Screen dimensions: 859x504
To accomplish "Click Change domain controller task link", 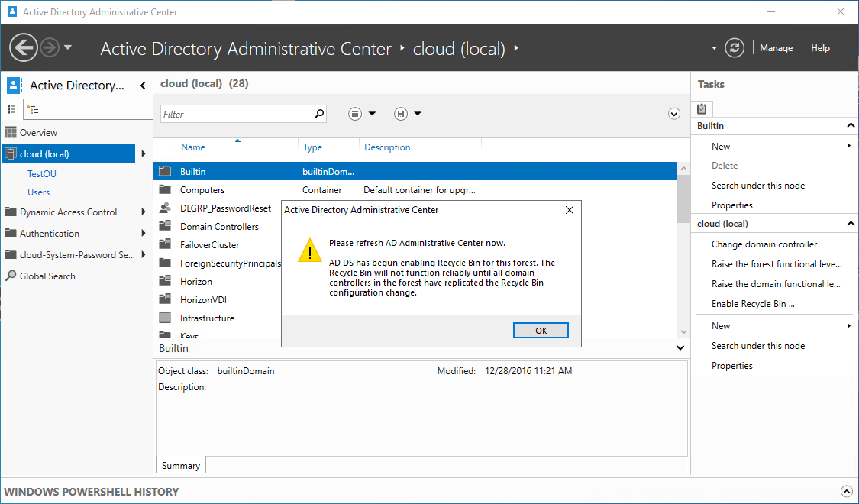I will 764,244.
